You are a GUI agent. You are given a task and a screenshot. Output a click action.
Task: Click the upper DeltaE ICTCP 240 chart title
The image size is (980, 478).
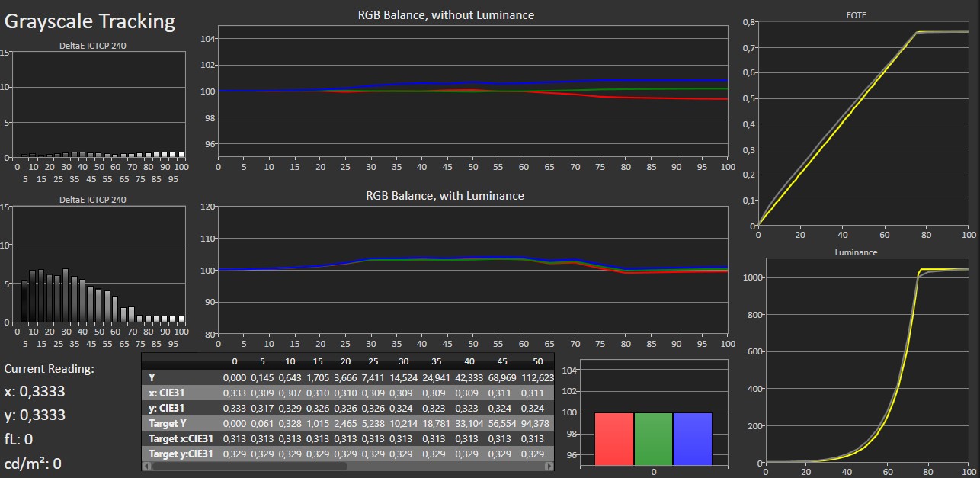pyautogui.click(x=93, y=46)
